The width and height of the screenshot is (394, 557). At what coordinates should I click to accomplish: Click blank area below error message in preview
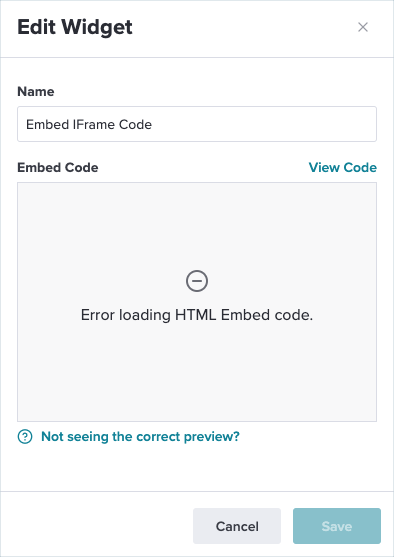(x=197, y=373)
